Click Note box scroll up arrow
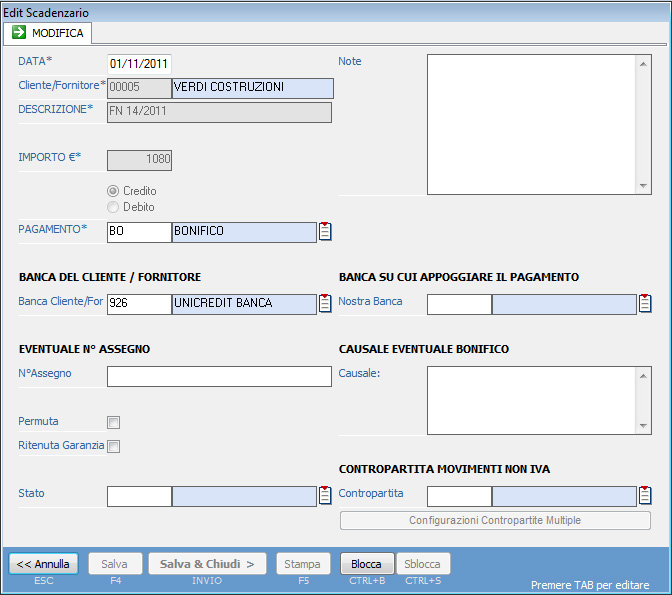Screen dimensions: 672x595 (643, 62)
